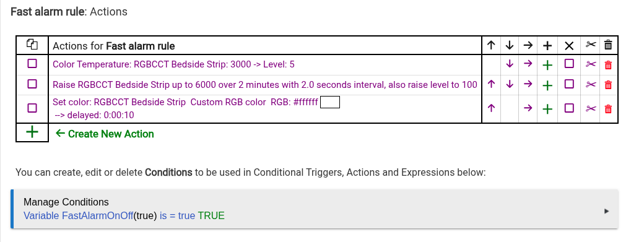644x242 pixels.
Task: Click Create New Action link
Action: point(105,134)
